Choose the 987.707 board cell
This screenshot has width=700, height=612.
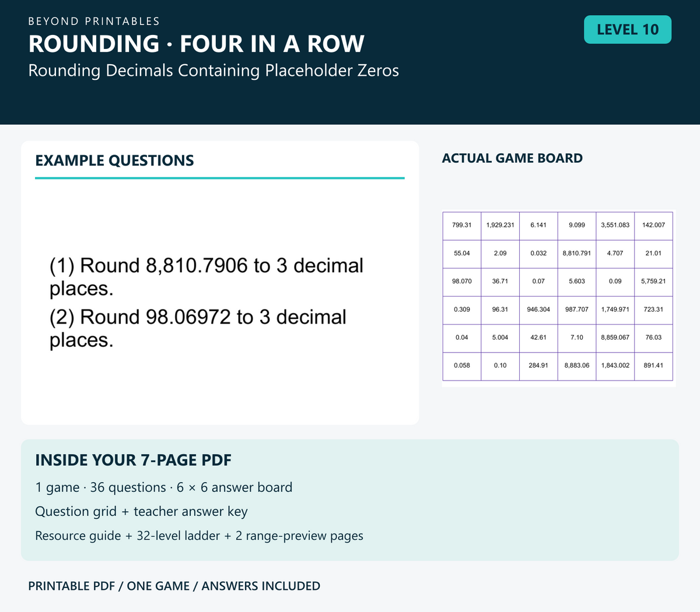[x=577, y=309]
